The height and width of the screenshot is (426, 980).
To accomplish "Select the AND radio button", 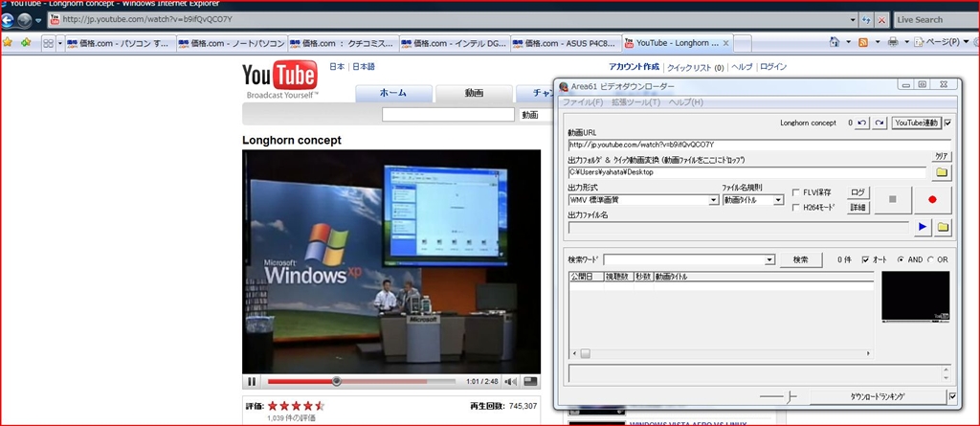I will coord(901,259).
